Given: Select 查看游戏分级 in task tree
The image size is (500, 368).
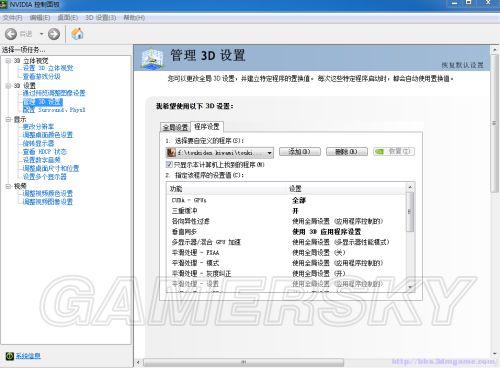Looking at the screenshot, I should (x=41, y=76).
